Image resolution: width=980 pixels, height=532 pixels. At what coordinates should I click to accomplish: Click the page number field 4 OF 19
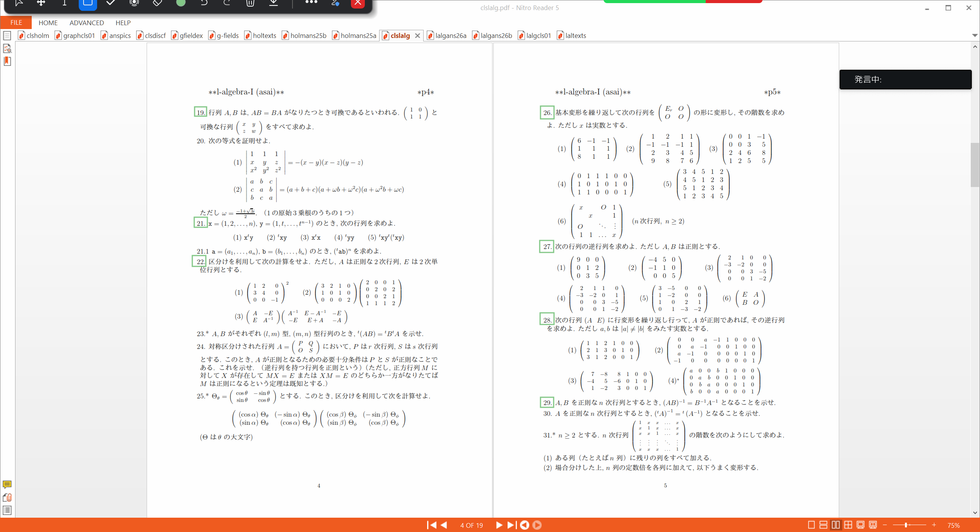[471, 525]
